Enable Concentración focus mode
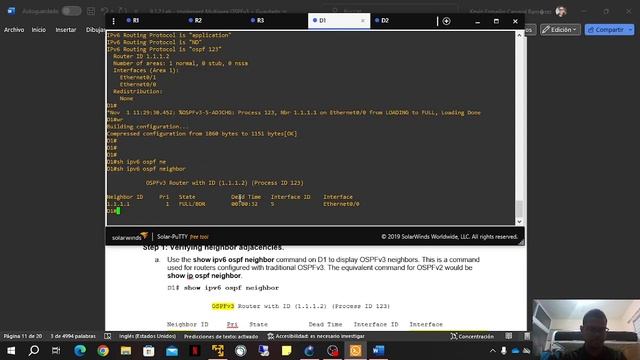Image resolution: width=640 pixels, height=360 pixels. 472,336
